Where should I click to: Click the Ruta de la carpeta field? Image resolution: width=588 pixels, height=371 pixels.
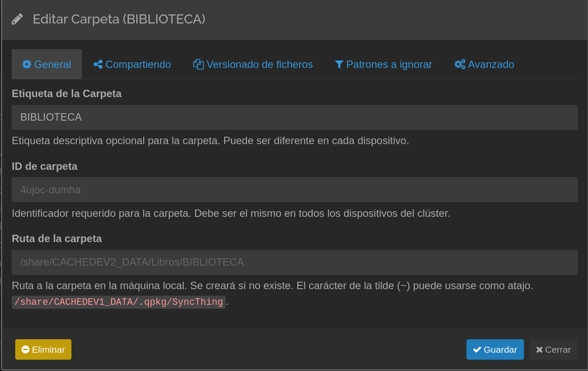click(x=294, y=262)
